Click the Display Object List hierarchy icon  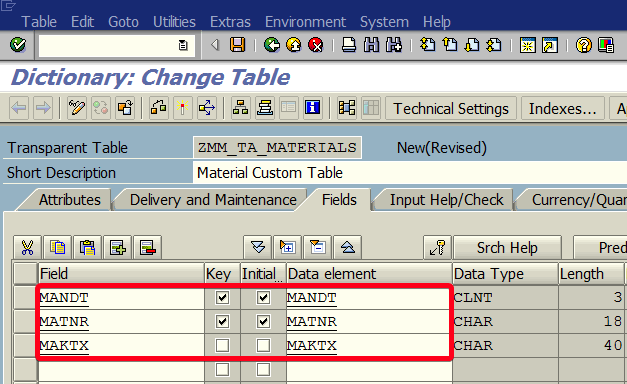point(240,108)
